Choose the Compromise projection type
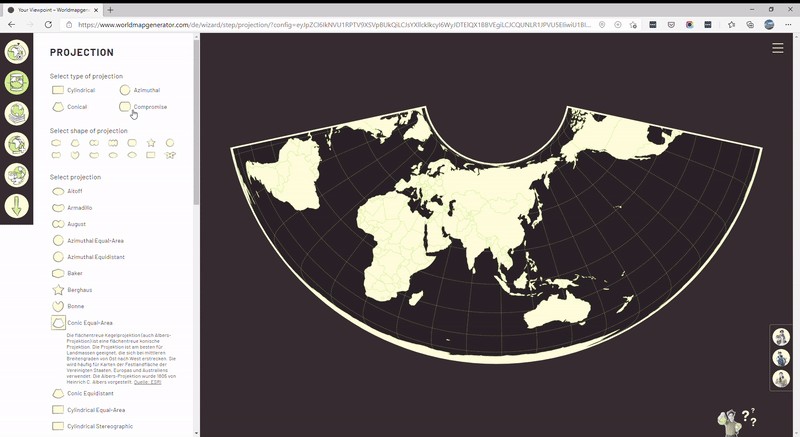The width and height of the screenshot is (800, 437). tap(142, 106)
